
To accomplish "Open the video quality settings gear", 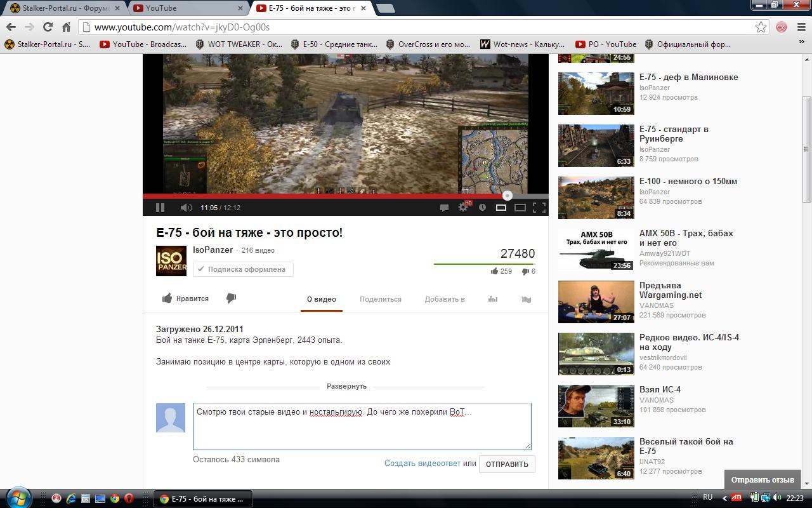I will (x=463, y=208).
